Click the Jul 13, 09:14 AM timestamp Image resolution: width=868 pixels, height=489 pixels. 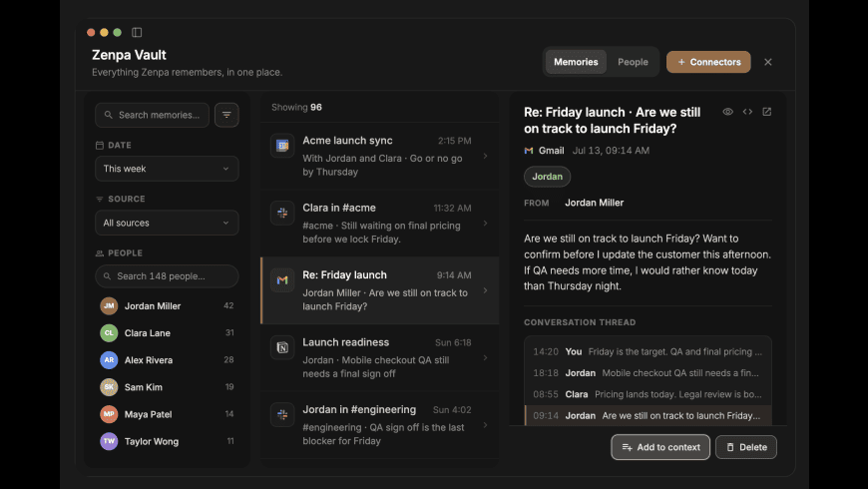[611, 151]
